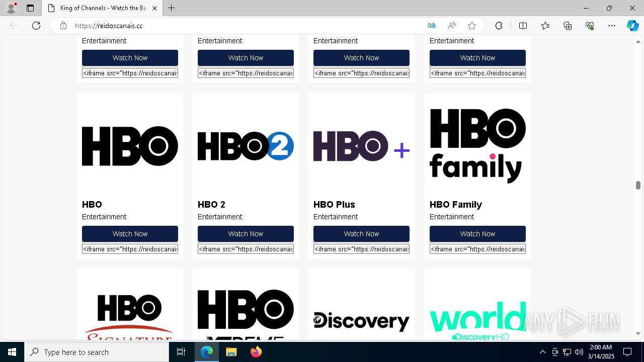The width and height of the screenshot is (644, 362).
Task: Open the Favorites list icon
Action: (x=545, y=26)
